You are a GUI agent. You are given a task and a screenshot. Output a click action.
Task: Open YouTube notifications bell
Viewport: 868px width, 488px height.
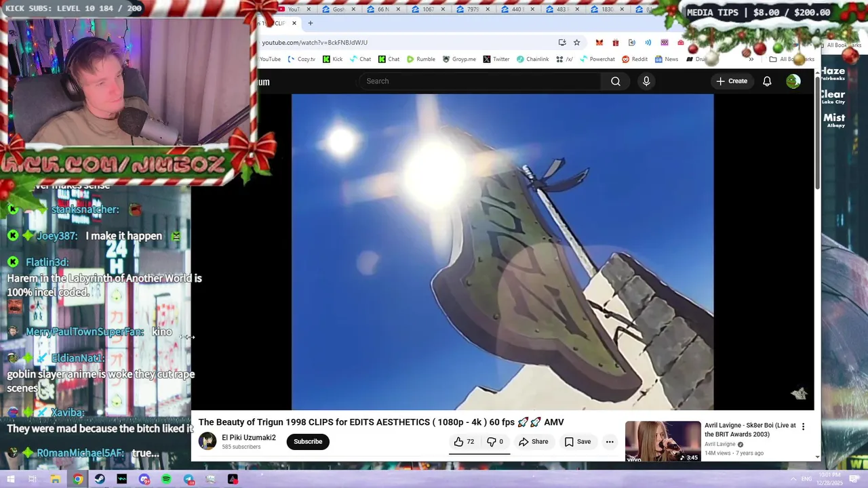click(x=767, y=81)
